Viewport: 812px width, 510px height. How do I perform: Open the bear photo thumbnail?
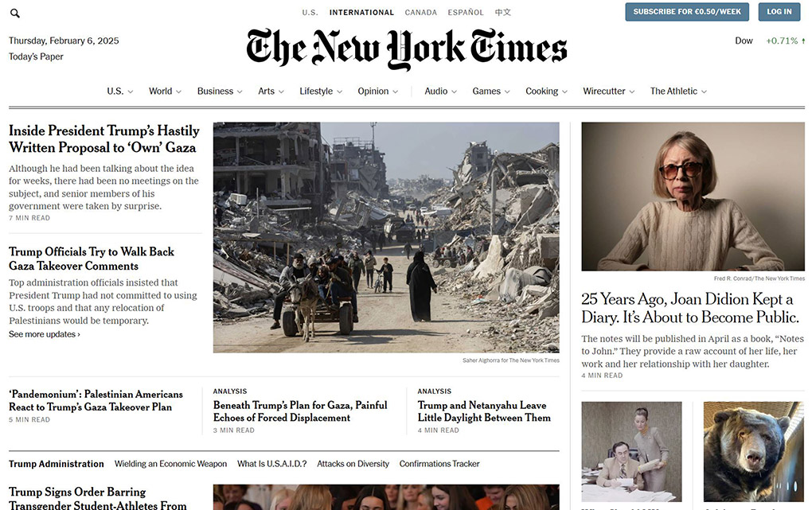[753, 452]
